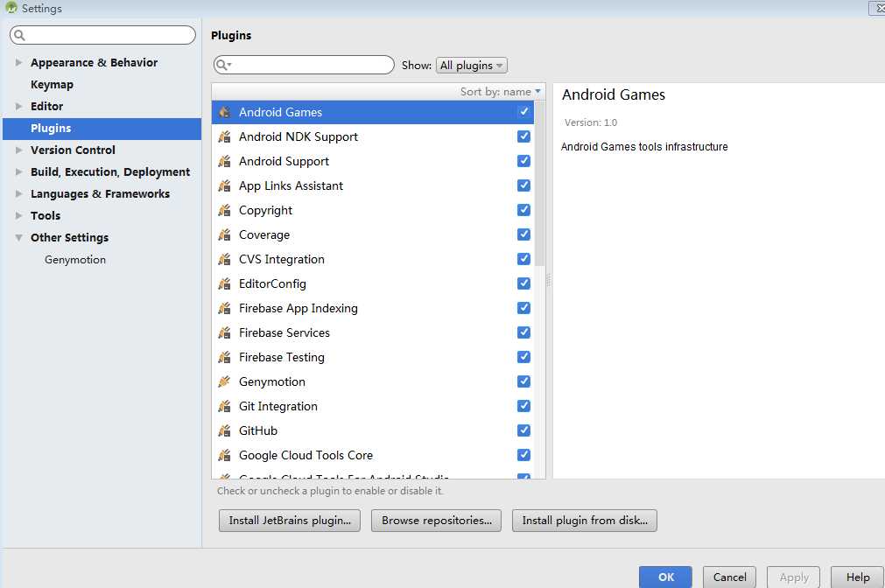Click the plugin search magnifier icon
The height and width of the screenshot is (588, 885).
pos(223,65)
